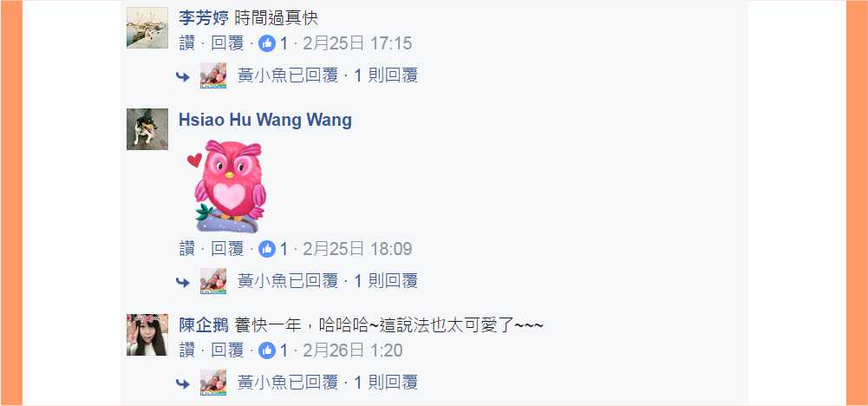The height and width of the screenshot is (406, 868).
Task: Expand 1 則回覆 under the owl sticker
Action: [x=386, y=281]
